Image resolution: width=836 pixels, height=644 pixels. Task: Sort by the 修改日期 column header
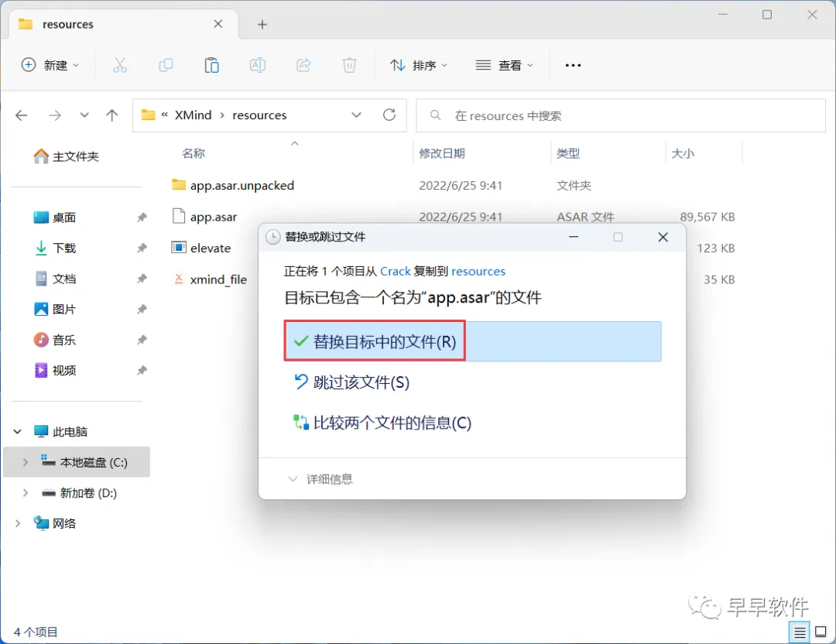(442, 153)
